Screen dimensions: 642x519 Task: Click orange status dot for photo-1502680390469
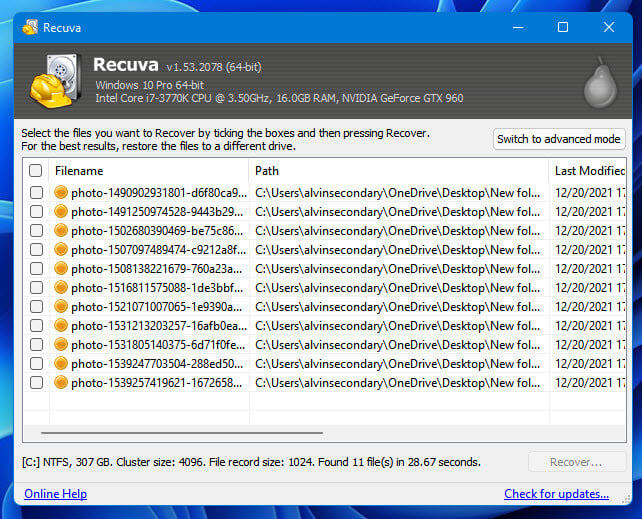61,230
